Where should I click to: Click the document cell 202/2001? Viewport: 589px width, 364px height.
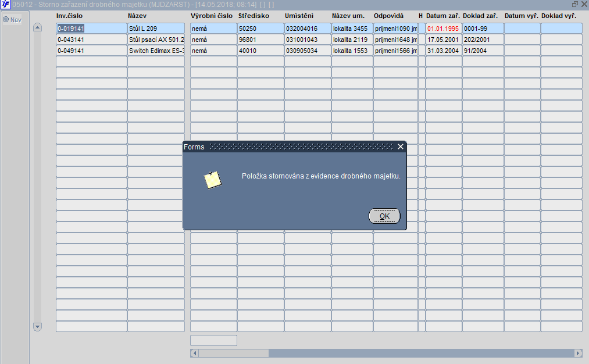tap(483, 40)
